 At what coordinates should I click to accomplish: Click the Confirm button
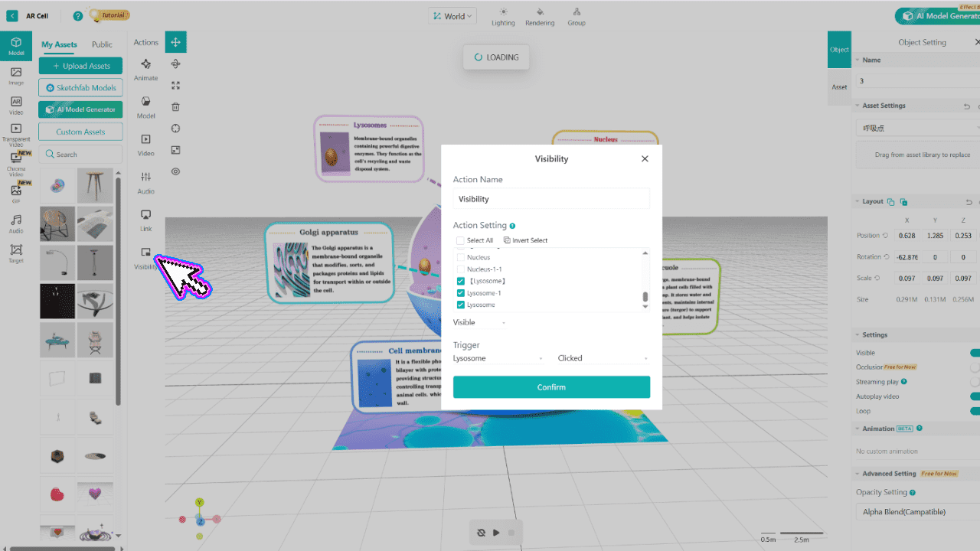(x=551, y=387)
